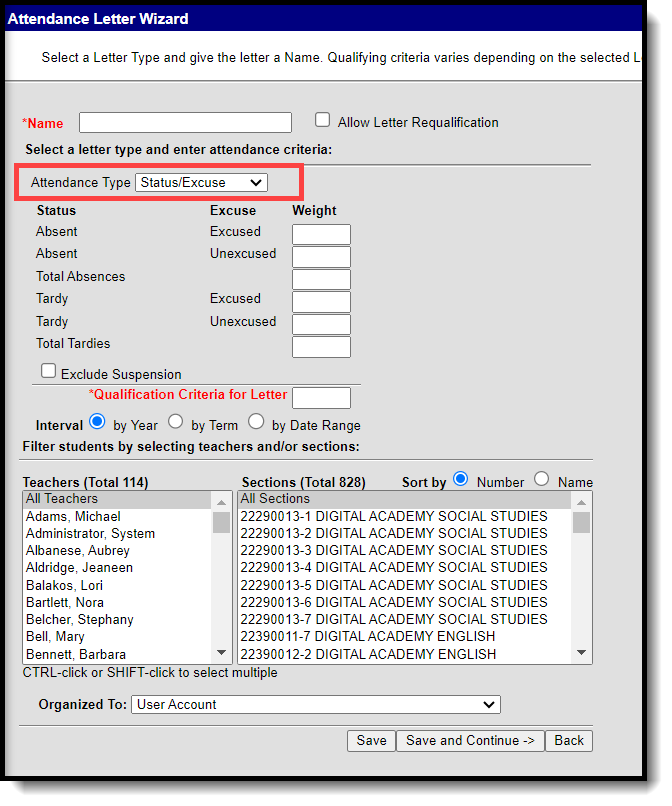Image resolution: width=672 pixels, height=806 pixels.
Task: Select teacher Balakos, Lori
Action: pos(117,585)
